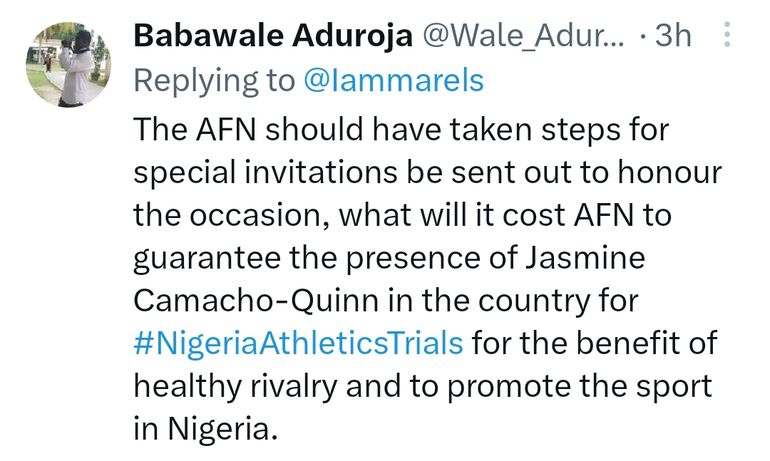770x461 pixels.
Task: Open the Babawale Aduroja display name link
Action: click(274, 36)
